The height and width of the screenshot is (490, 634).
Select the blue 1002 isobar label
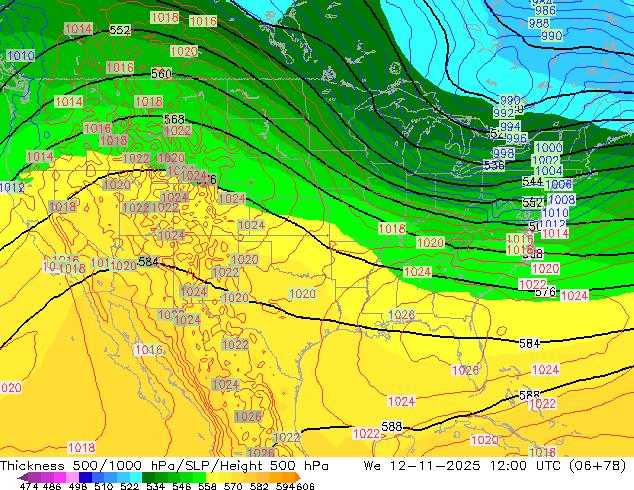[545, 160]
